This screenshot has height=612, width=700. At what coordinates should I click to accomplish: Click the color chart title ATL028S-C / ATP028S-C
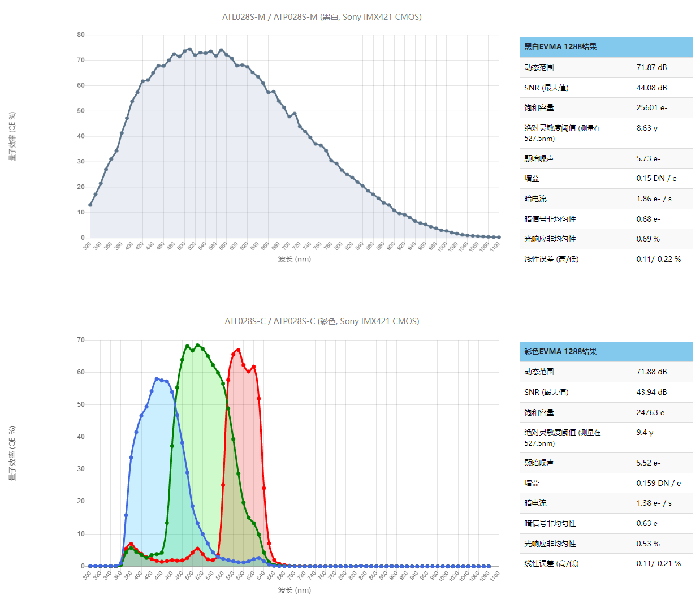click(x=321, y=321)
